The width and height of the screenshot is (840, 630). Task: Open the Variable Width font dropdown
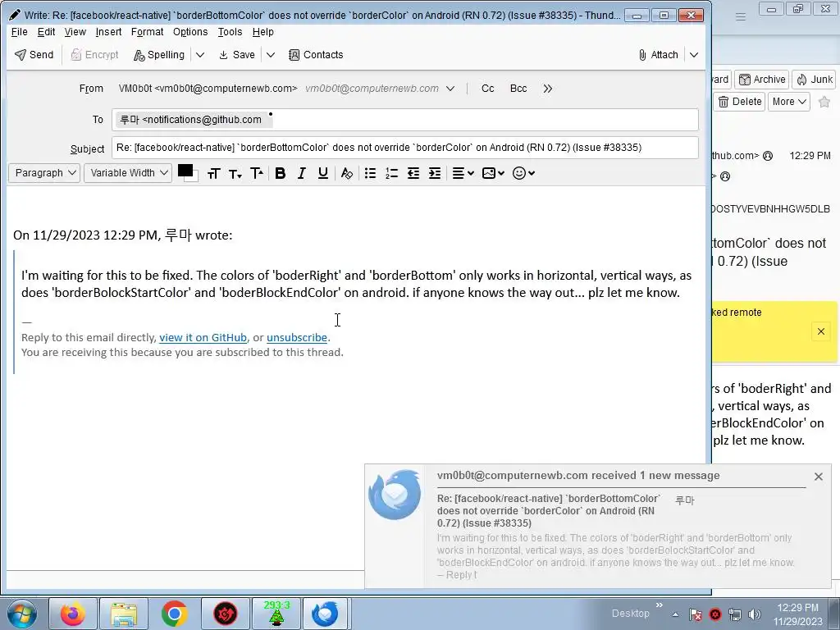127,173
